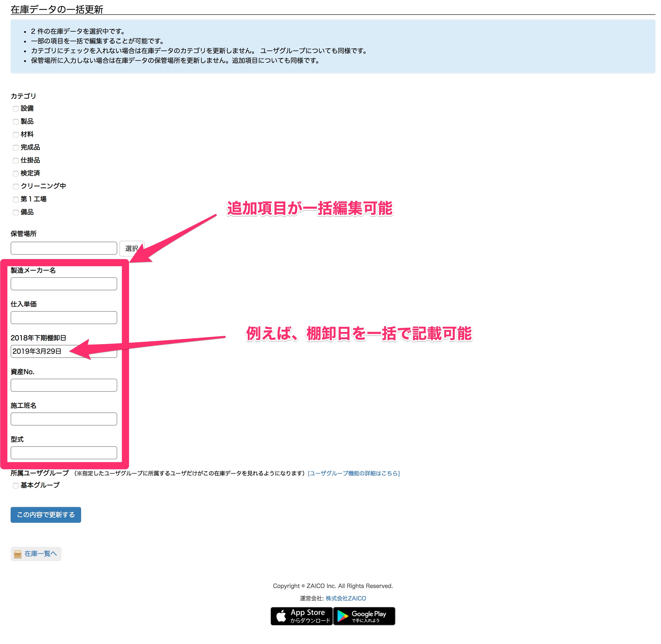Open the App Store download badge
The width and height of the screenshot is (661, 644).
click(302, 616)
